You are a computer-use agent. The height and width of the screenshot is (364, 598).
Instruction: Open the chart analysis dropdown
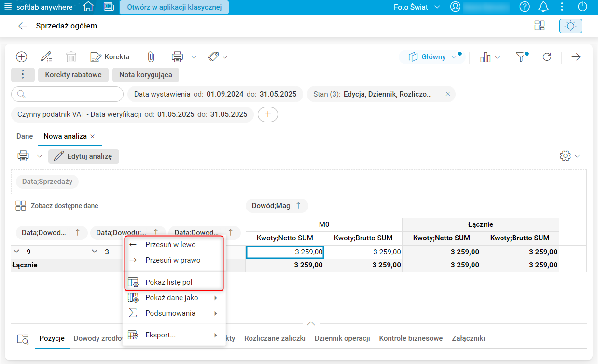click(490, 57)
